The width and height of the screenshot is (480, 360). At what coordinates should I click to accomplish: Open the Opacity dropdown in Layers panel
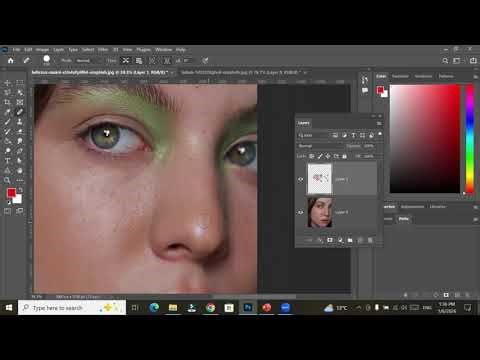(x=368, y=146)
